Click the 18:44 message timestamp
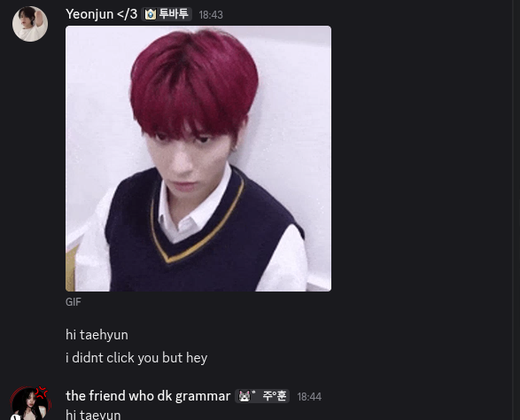The image size is (520, 420). (309, 397)
